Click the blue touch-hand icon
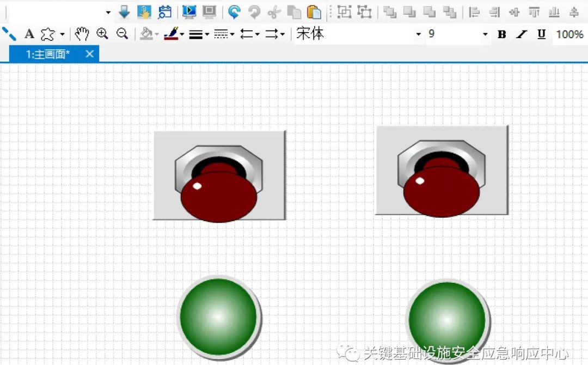 144,12
